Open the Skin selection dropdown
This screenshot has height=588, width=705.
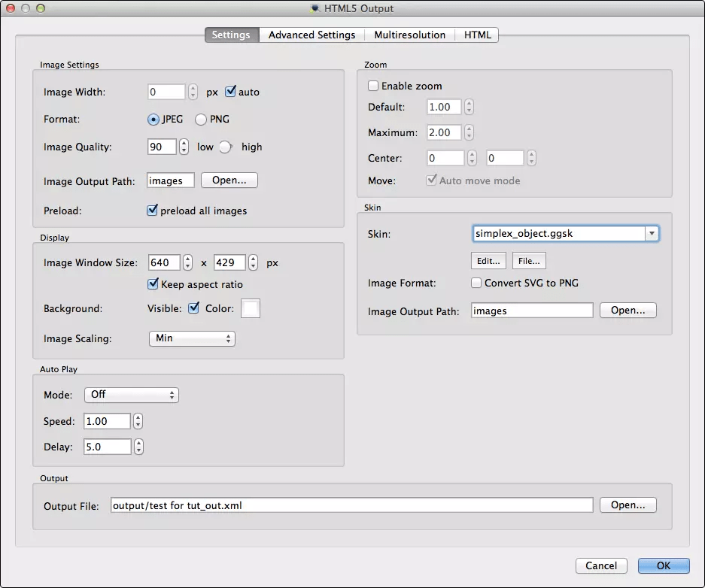pos(652,233)
